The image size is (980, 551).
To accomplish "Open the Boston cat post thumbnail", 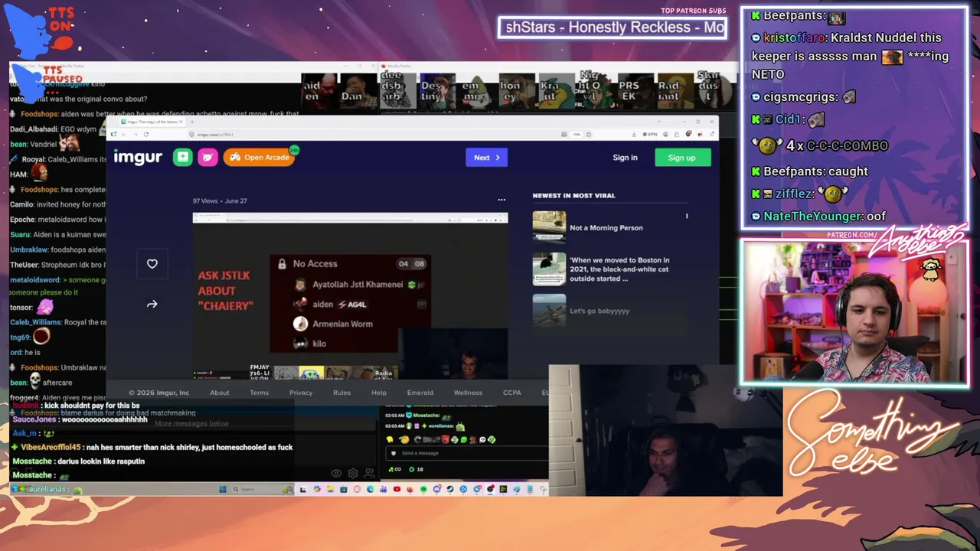I will click(549, 269).
